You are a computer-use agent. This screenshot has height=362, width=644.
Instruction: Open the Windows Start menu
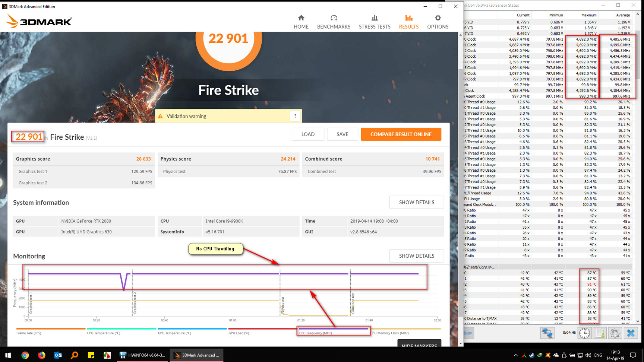point(8,355)
